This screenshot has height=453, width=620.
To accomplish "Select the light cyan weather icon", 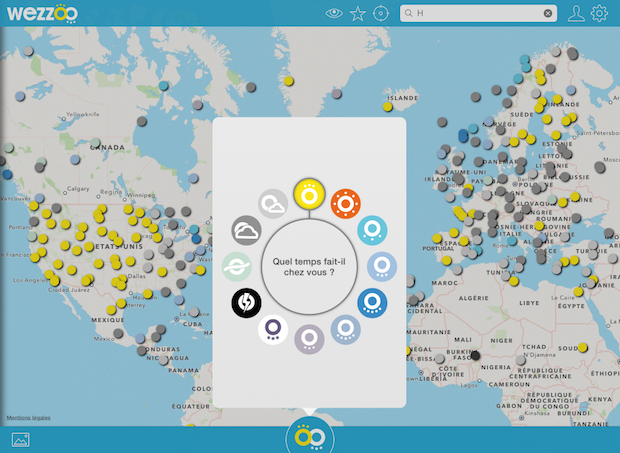I will pyautogui.click(x=372, y=231).
